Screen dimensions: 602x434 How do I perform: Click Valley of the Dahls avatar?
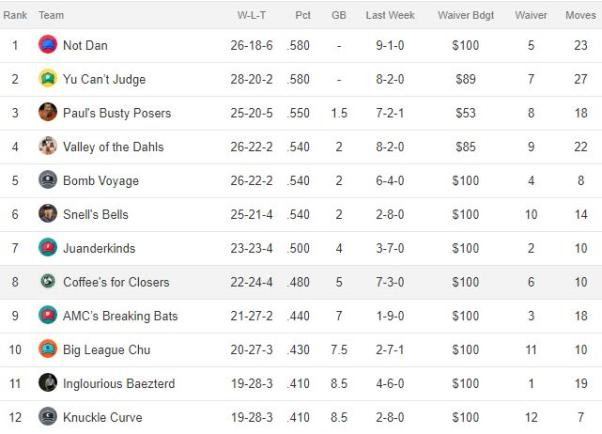48,146
